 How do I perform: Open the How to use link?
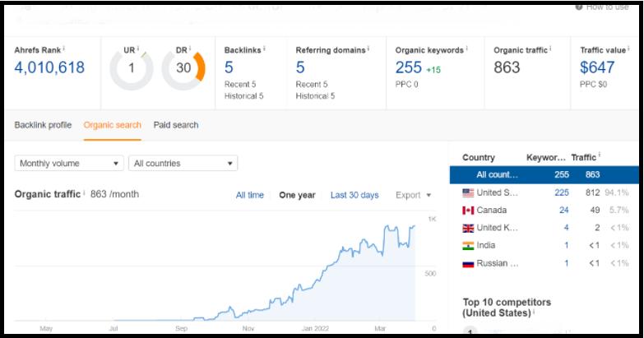coord(607,7)
